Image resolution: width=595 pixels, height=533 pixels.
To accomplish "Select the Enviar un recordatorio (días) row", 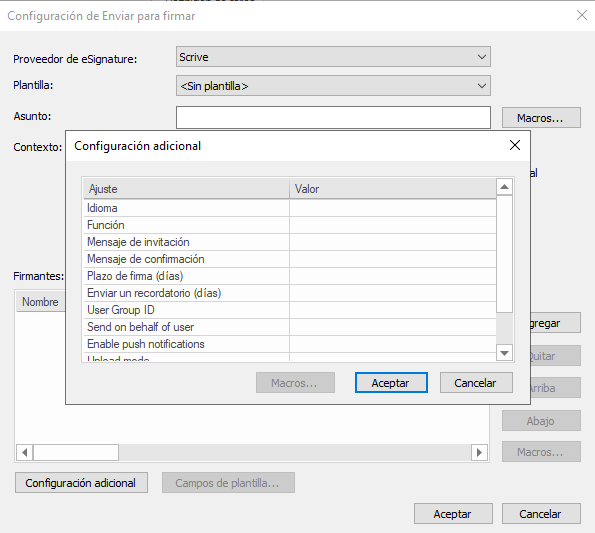I will tap(290, 293).
